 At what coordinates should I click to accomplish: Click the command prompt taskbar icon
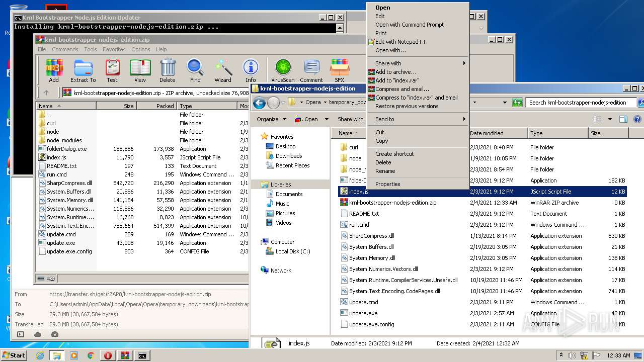click(x=142, y=355)
